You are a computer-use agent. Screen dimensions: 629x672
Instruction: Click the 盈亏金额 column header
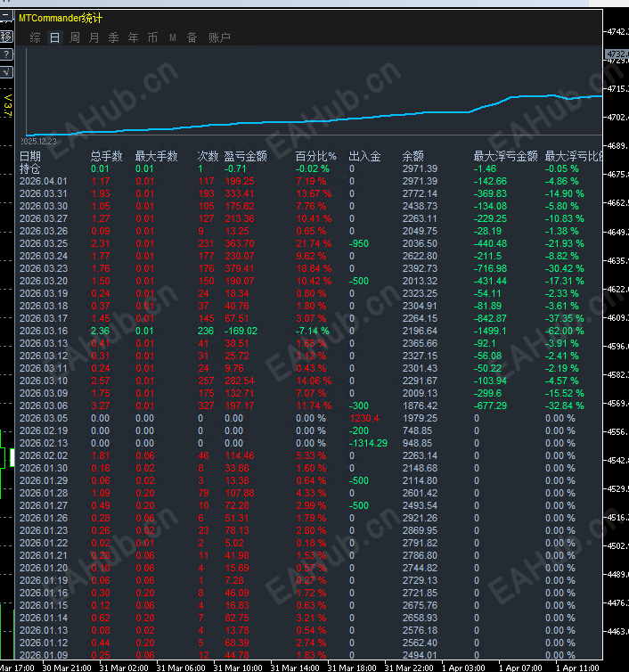click(246, 156)
